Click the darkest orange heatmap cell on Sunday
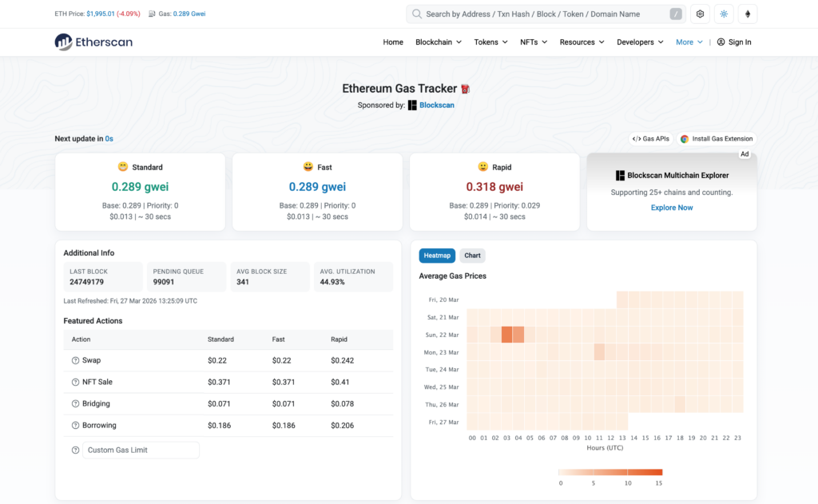818x504 pixels. pos(506,335)
